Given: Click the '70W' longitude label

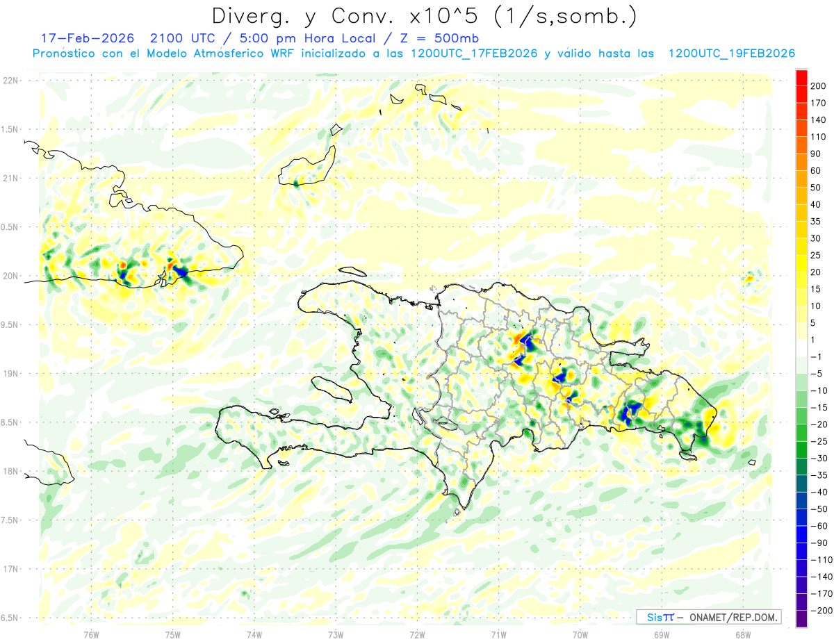Looking at the screenshot, I should click(580, 635).
